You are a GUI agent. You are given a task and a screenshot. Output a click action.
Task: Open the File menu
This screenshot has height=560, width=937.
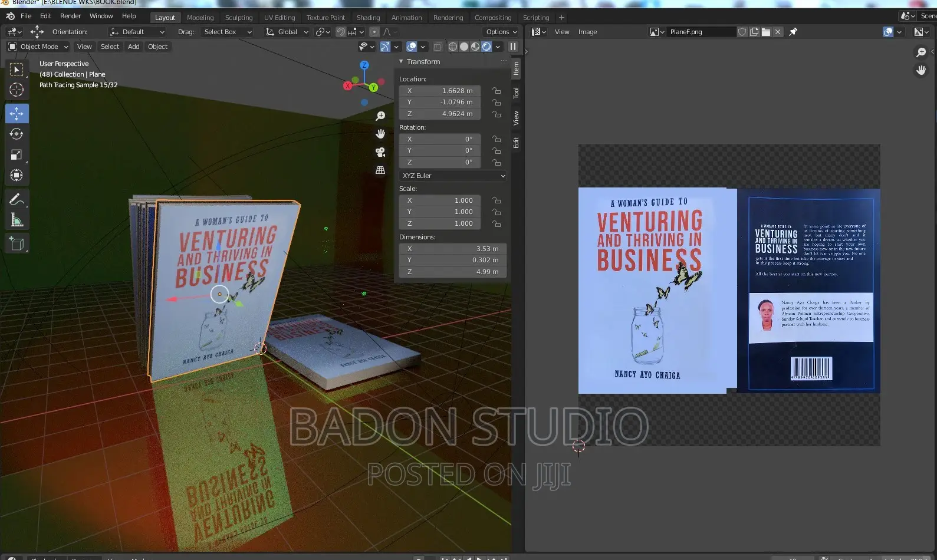point(26,16)
